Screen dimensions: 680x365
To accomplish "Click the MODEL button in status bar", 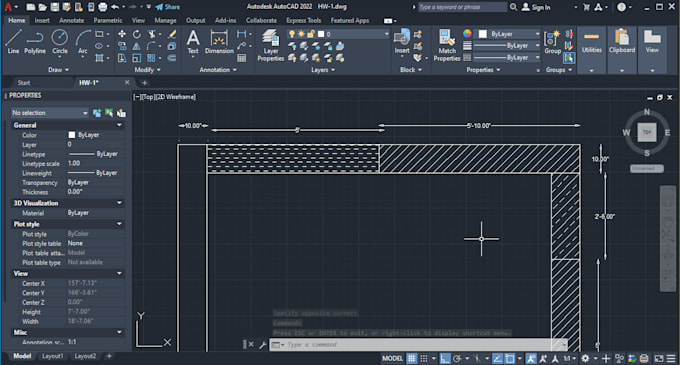I will point(392,358).
